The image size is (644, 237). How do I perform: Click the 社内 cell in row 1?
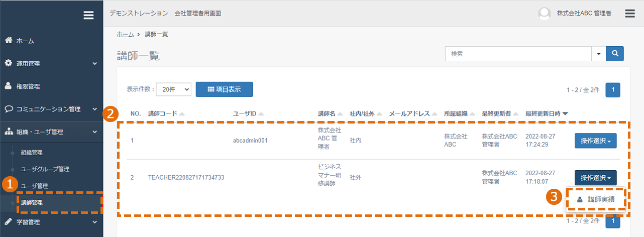pos(356,141)
